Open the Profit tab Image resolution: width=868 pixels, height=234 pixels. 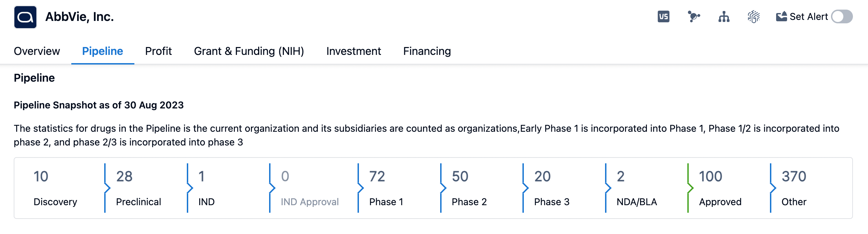point(158,51)
